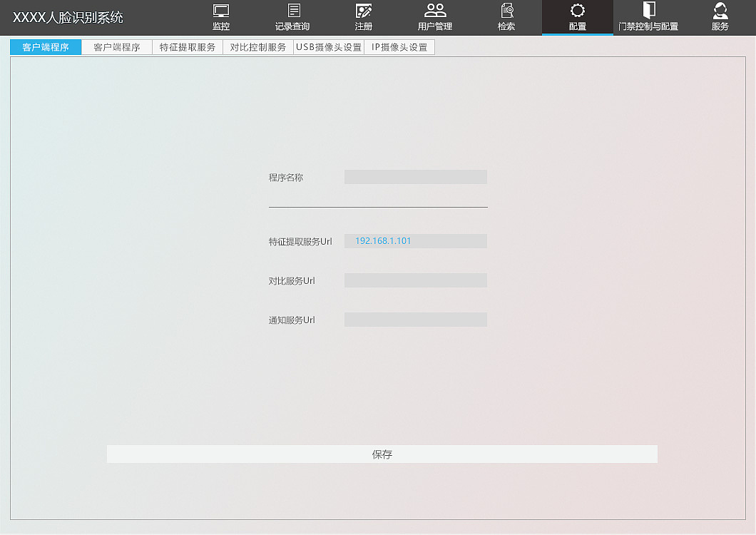Open the IP摄像头设置 tab
This screenshot has height=535, width=756.
coord(399,46)
